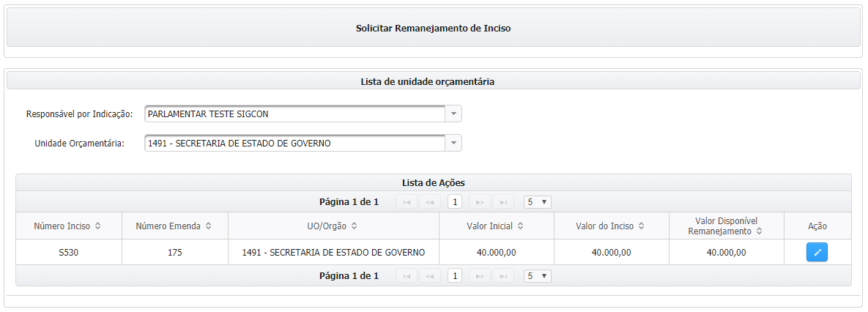Open the Responsável por Indicação dropdown arrow
This screenshot has height=312, width=868.
tap(453, 114)
